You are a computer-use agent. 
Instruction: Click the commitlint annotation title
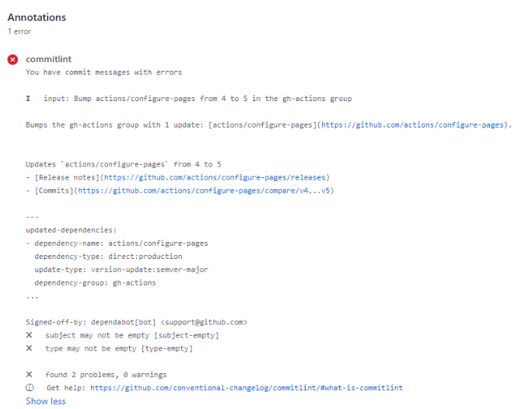(48, 59)
